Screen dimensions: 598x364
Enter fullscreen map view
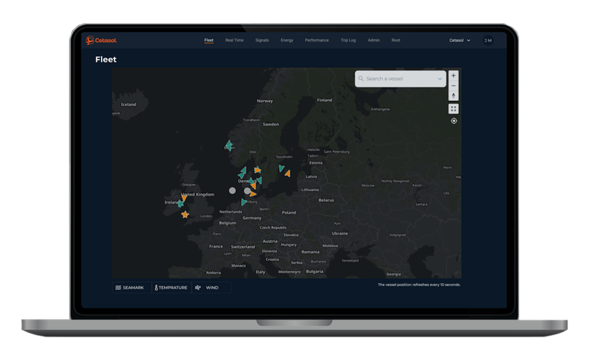(x=454, y=108)
